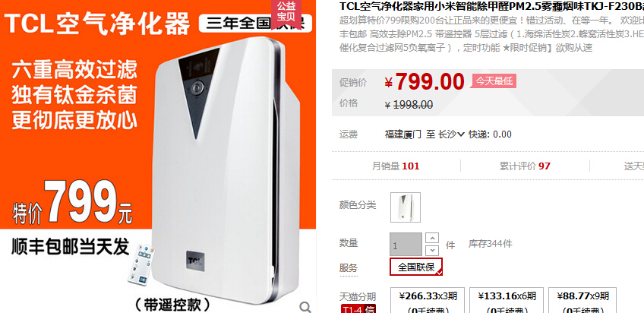Choose the ¥133.16x6期 installment plan
The image size is (644, 313).
point(507,300)
